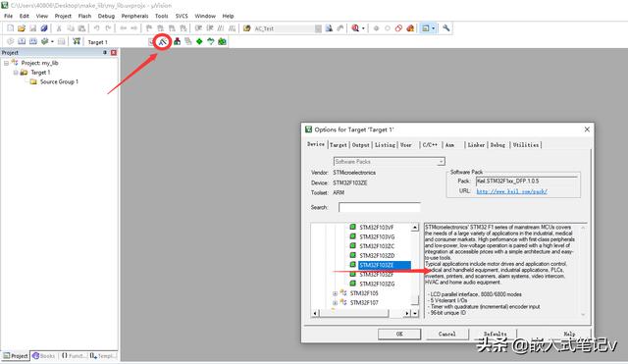Click the Cut scissors icon
The height and width of the screenshot is (364, 628).
tap(59, 28)
